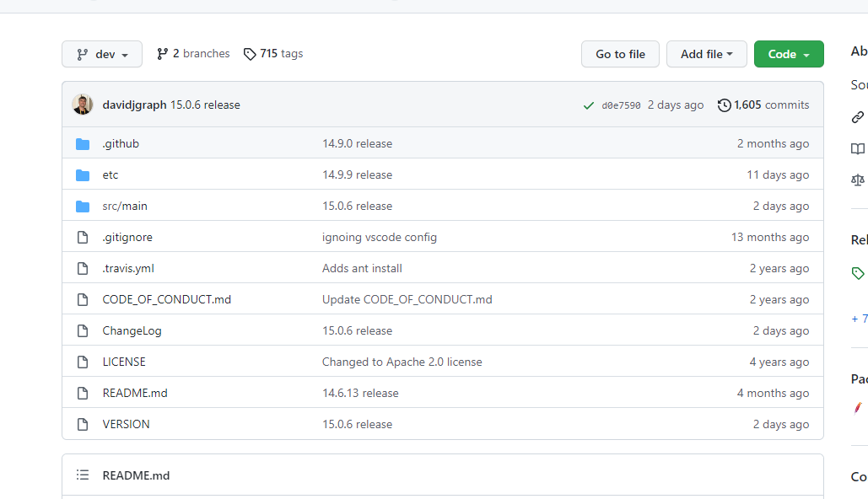Click the branch icon next to 2 branches

click(x=162, y=54)
